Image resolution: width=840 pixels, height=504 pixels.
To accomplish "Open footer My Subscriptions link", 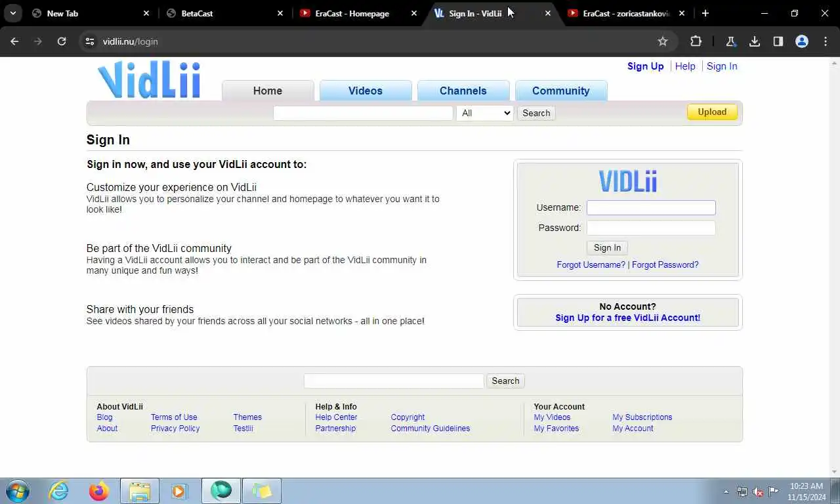I will tap(642, 417).
